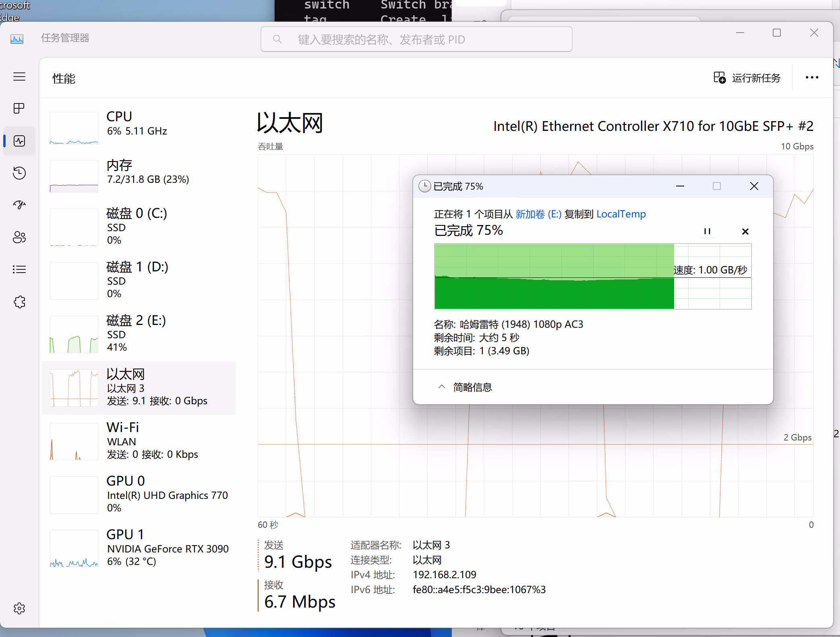Open the LocalTemp destination link
The height and width of the screenshot is (637, 840).
pos(621,214)
